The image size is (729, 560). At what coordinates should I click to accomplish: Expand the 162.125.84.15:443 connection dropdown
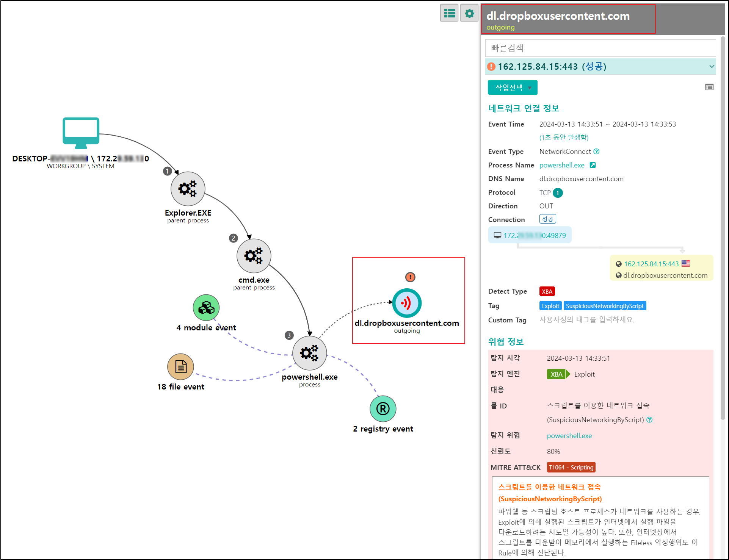click(x=712, y=67)
